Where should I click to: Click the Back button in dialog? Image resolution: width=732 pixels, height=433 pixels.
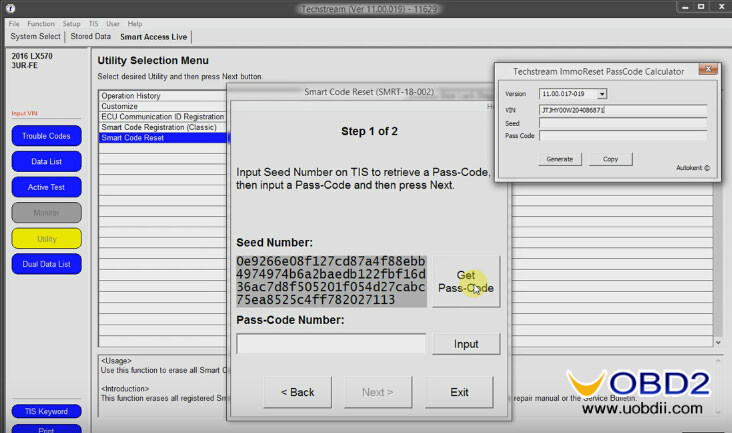(x=297, y=392)
